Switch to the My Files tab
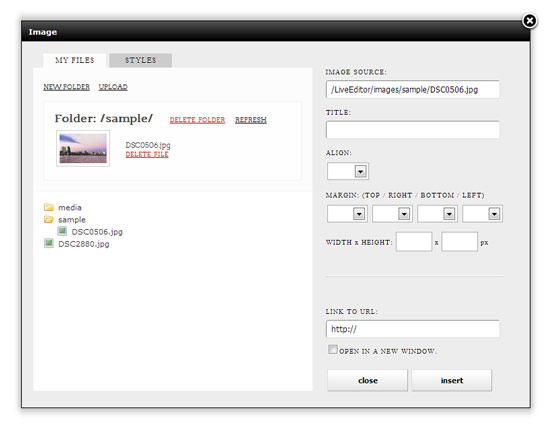 coord(75,60)
